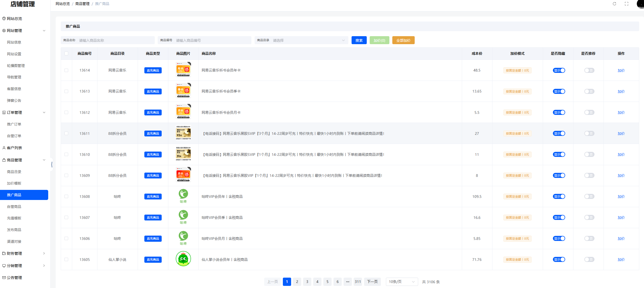
Task: Toggle the 显示 switch for product 13614
Action: [559, 70]
